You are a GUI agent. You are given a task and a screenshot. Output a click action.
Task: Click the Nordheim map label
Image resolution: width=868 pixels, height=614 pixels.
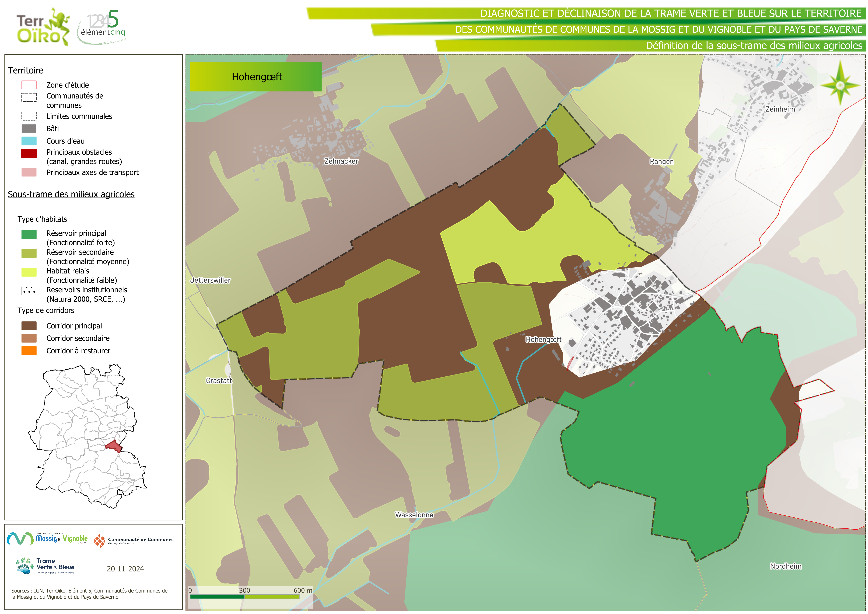(x=786, y=566)
